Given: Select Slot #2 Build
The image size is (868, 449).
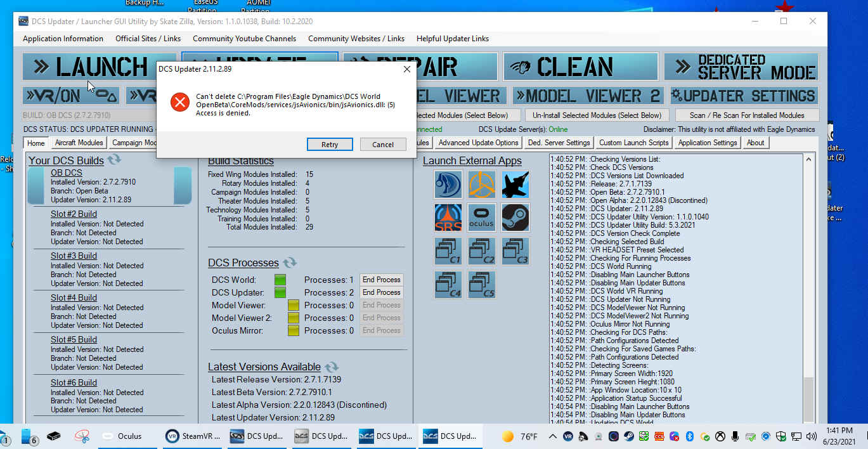Looking at the screenshot, I should click(74, 214).
